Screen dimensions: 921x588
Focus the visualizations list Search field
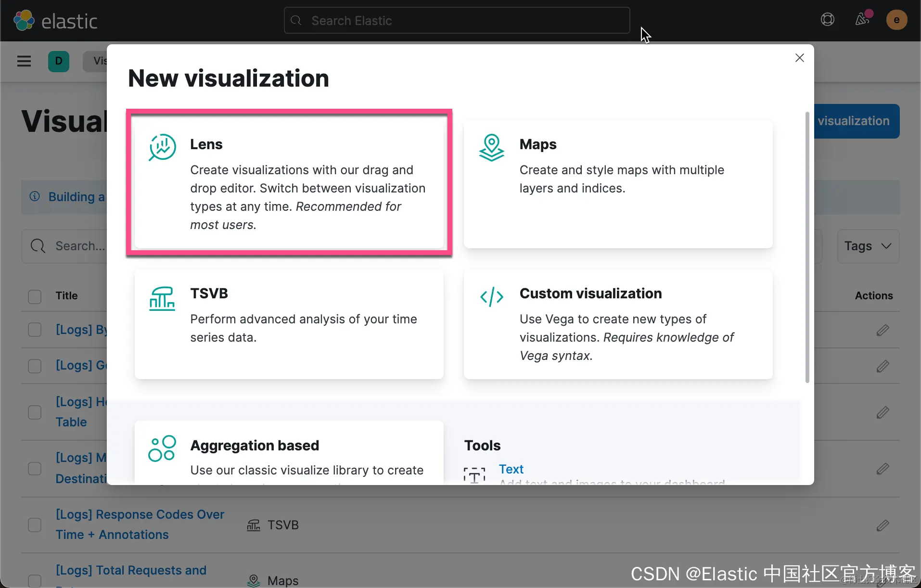click(x=64, y=246)
